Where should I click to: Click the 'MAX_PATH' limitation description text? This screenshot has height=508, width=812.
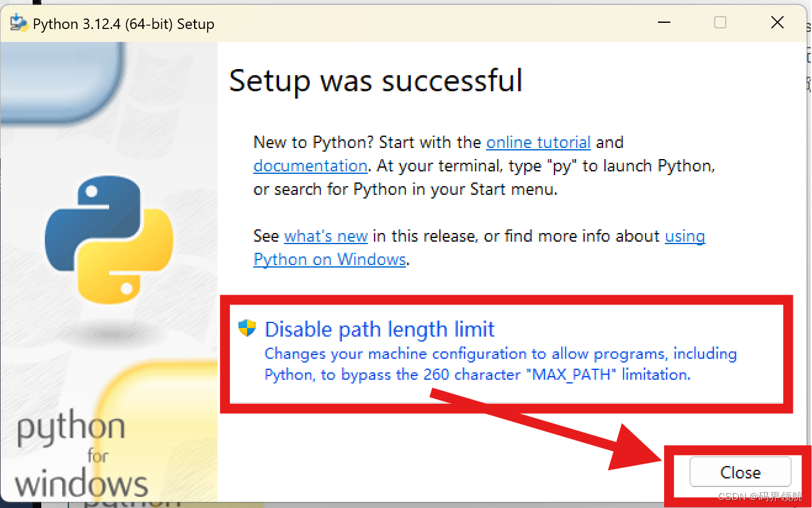(500, 364)
